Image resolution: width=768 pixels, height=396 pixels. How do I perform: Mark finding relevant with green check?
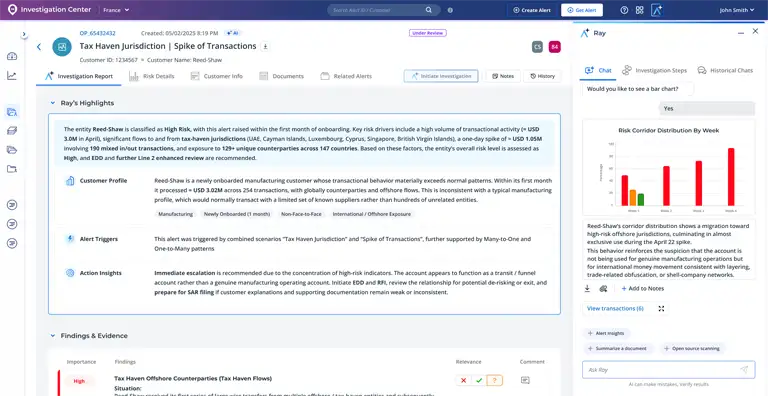[x=479, y=380]
